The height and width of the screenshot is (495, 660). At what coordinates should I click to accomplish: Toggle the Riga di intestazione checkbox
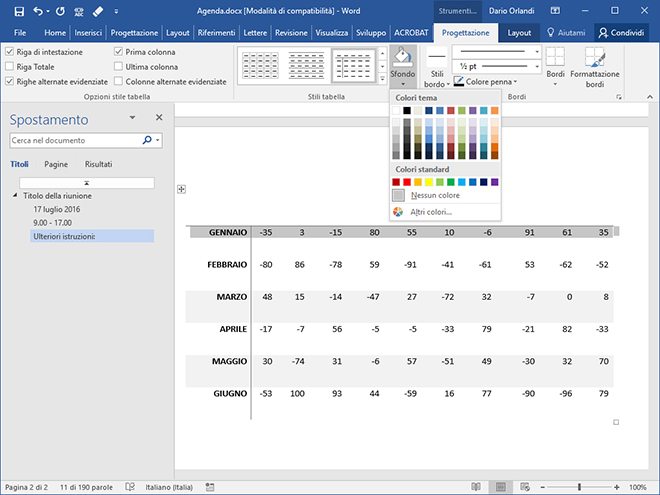(x=11, y=51)
